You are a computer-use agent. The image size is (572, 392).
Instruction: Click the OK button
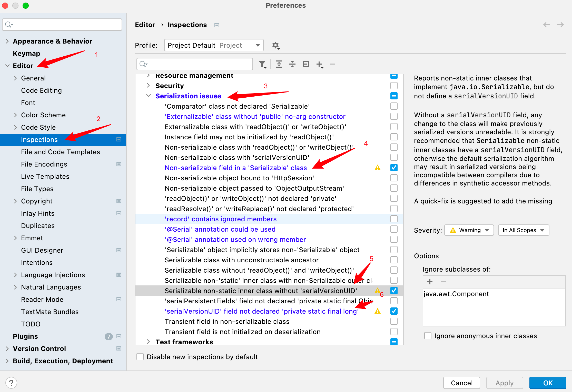pyautogui.click(x=548, y=383)
